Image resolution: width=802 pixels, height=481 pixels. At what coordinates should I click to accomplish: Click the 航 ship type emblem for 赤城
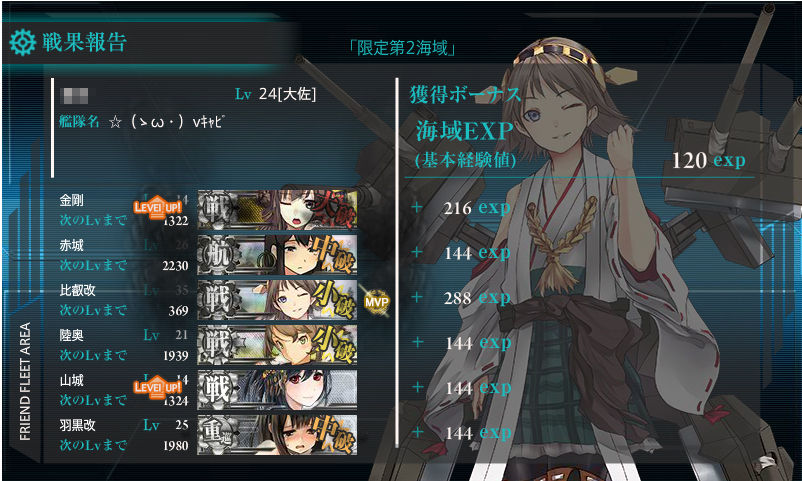point(218,254)
